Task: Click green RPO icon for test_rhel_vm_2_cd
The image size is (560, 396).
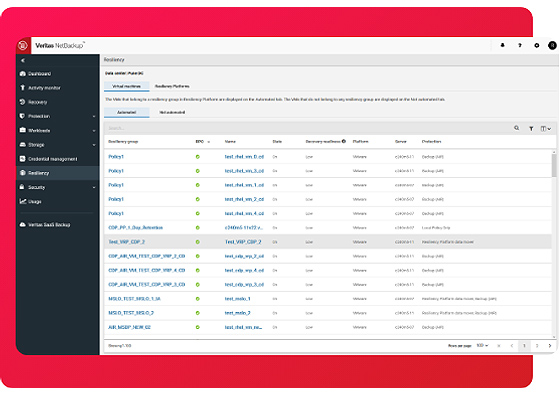Action: (x=198, y=199)
